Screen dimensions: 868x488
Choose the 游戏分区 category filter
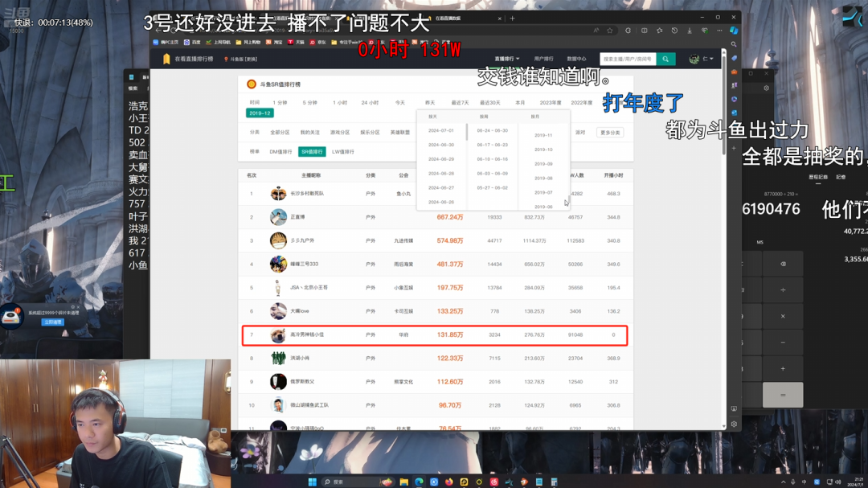coord(340,133)
